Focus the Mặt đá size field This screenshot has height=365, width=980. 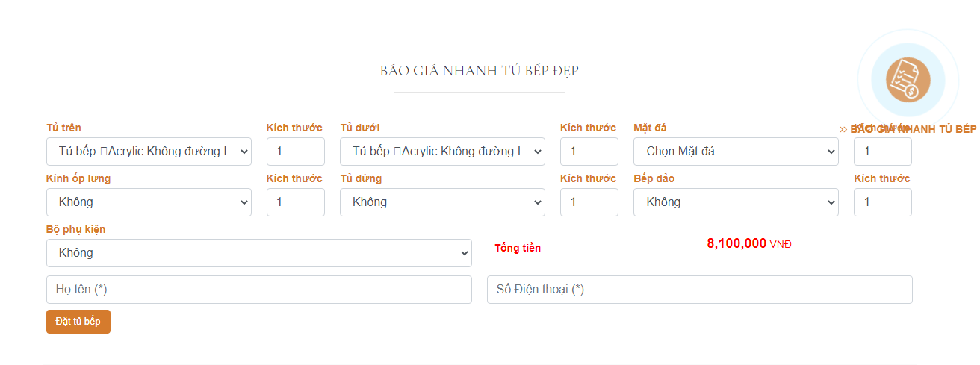click(x=882, y=152)
